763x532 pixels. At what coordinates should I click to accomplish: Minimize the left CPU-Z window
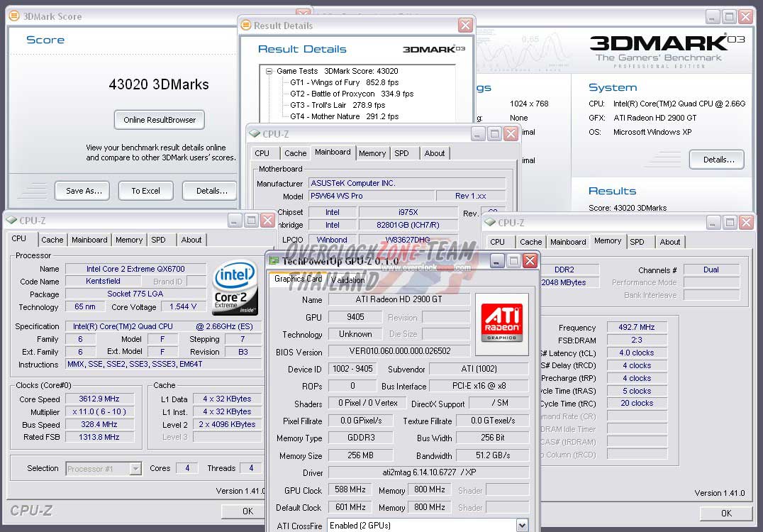234,221
